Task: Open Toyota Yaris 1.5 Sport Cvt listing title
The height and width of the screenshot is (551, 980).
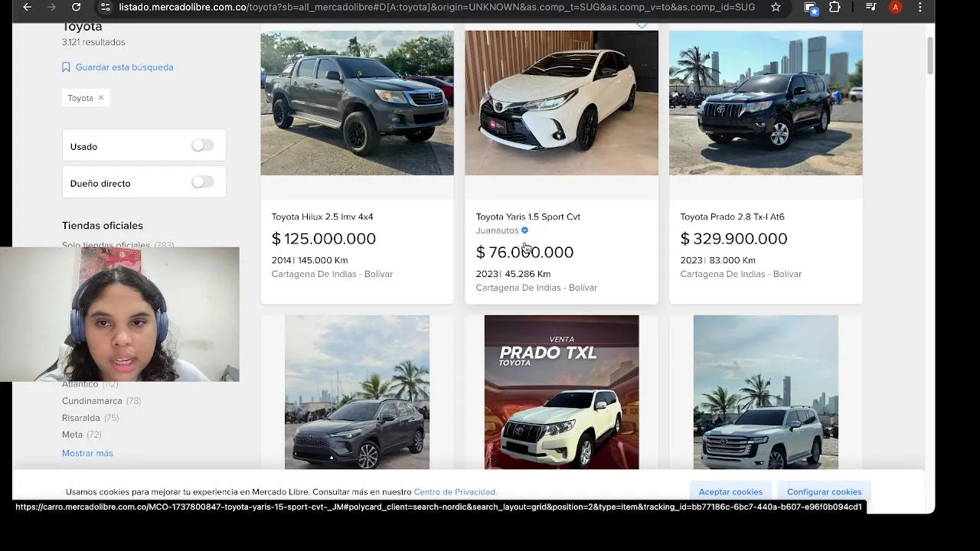Action: click(x=528, y=217)
